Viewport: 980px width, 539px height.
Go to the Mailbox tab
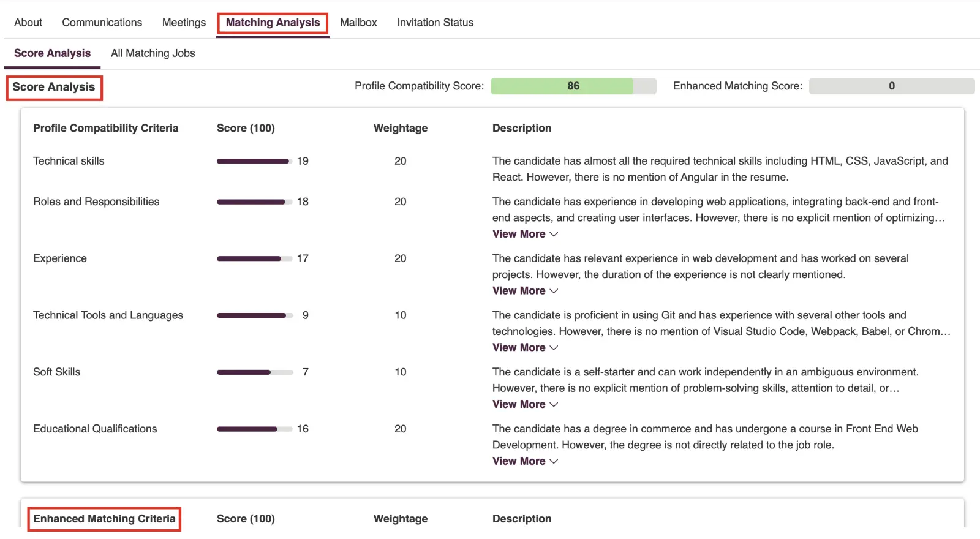pos(358,23)
